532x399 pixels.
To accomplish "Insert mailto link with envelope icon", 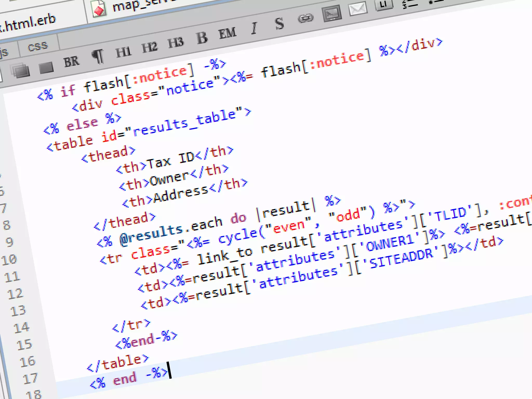I will 358,9.
